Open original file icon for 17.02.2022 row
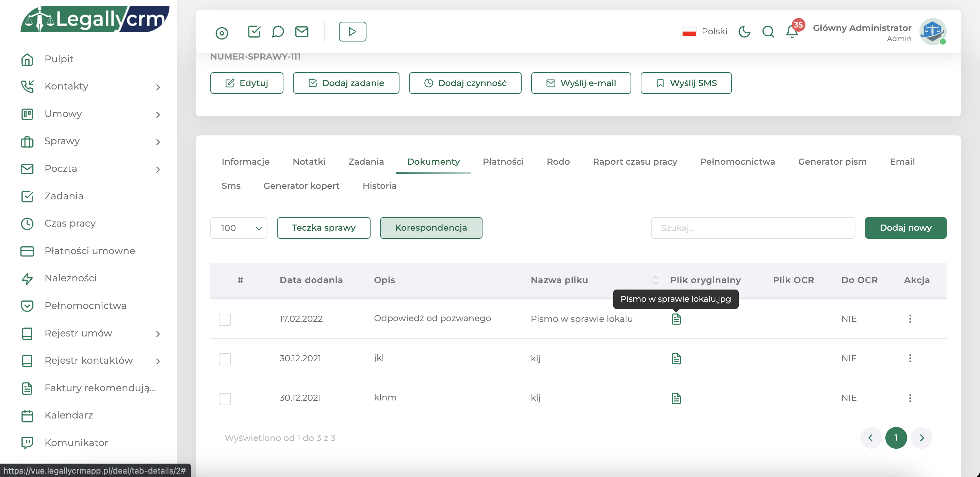The height and width of the screenshot is (477, 980). (676, 319)
